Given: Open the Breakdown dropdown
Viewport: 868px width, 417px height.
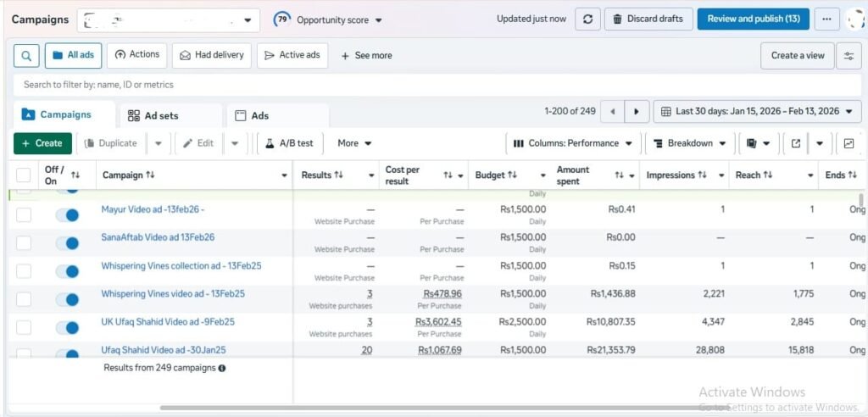Looking at the screenshot, I should click(689, 143).
